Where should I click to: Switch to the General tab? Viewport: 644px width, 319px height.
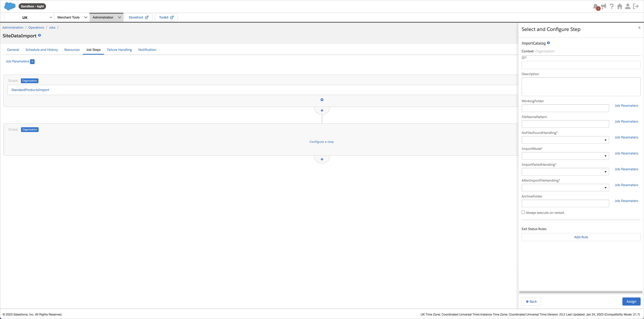point(13,50)
